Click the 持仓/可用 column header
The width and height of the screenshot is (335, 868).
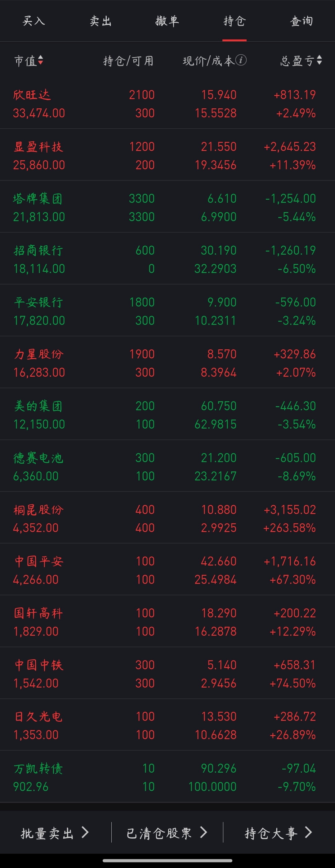click(x=128, y=61)
